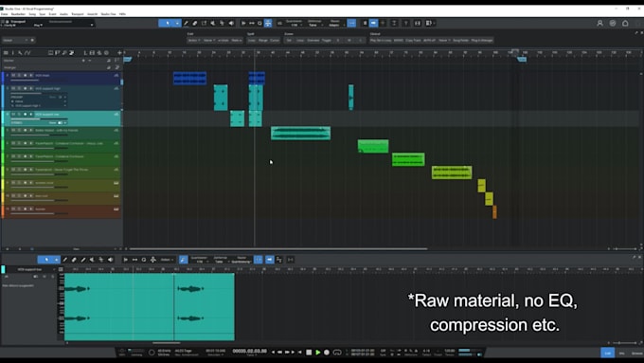Open the Timebase dropdown in the top toolbar
This screenshot has height=363, width=644.
click(x=314, y=24)
